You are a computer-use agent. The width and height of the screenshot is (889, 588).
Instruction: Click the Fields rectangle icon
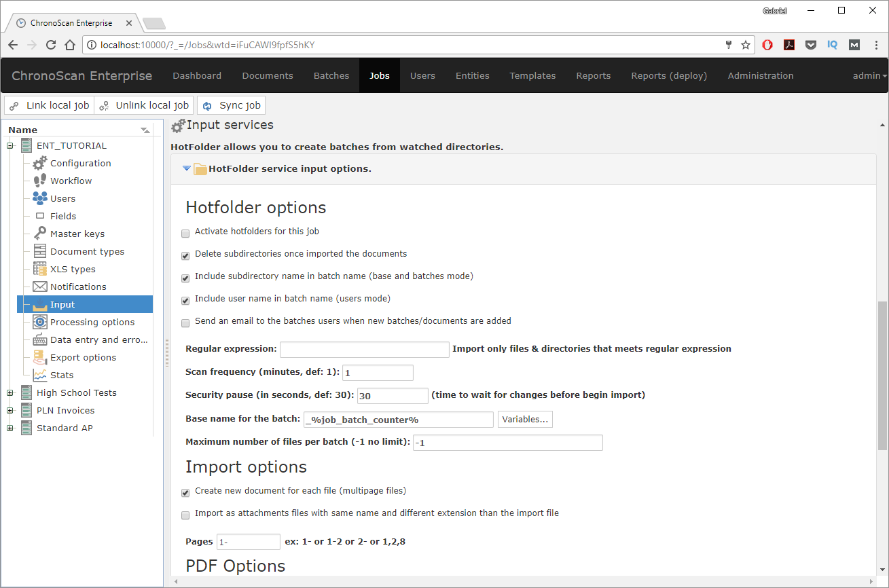(x=40, y=216)
